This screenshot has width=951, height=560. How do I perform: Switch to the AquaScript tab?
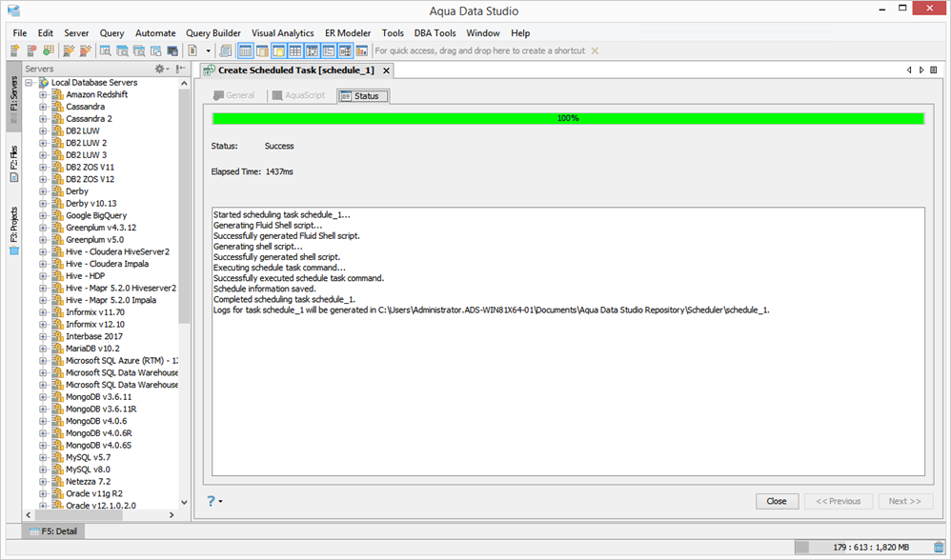[298, 95]
